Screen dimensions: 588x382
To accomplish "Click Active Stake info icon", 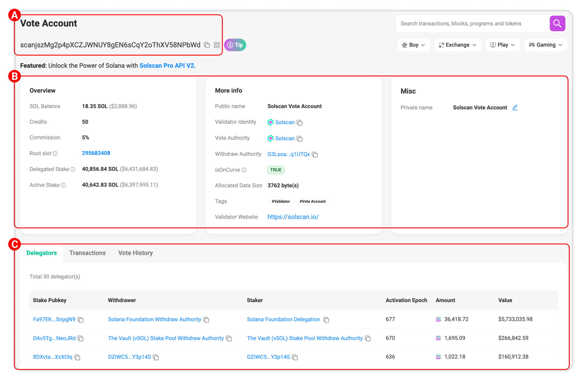I will [63, 185].
